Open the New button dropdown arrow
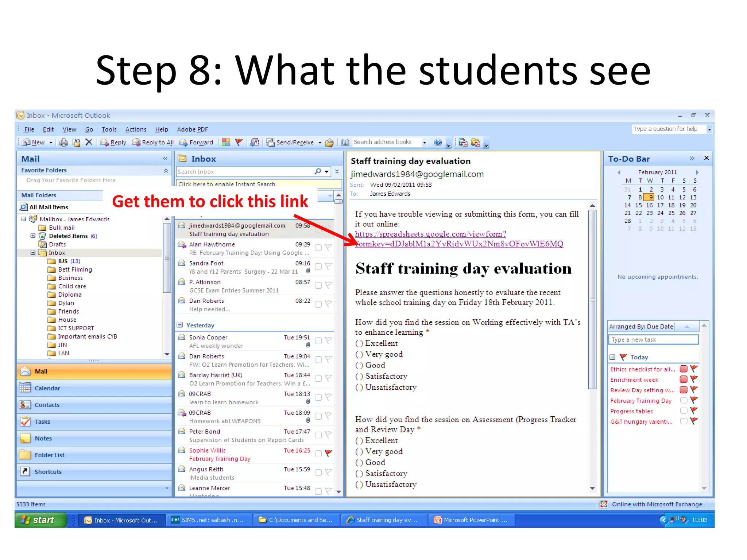The width and height of the screenshot is (747, 560). [x=51, y=143]
